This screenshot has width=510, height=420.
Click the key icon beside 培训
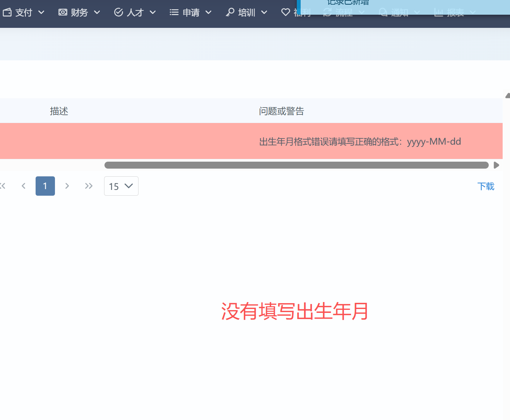[230, 12]
